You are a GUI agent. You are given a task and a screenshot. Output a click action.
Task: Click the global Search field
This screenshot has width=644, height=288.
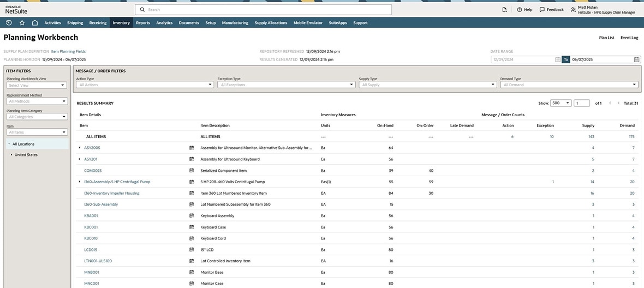pyautogui.click(x=263, y=10)
